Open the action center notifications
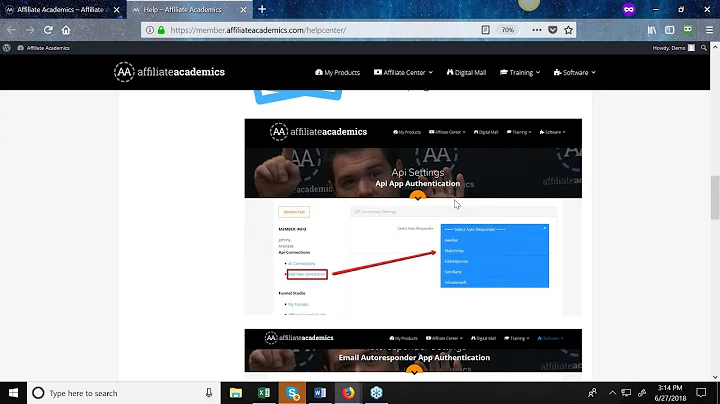This screenshot has height=404, width=720. click(701, 393)
